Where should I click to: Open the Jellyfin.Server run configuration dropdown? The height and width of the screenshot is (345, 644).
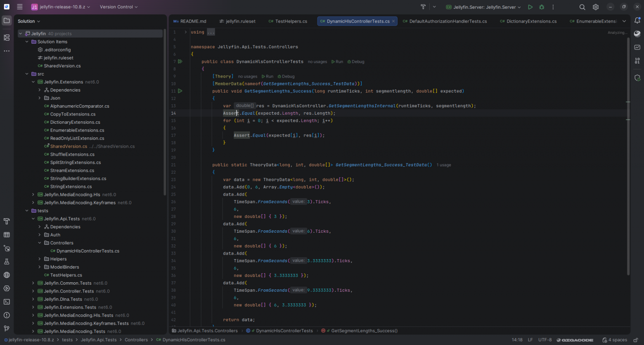tap(483, 7)
